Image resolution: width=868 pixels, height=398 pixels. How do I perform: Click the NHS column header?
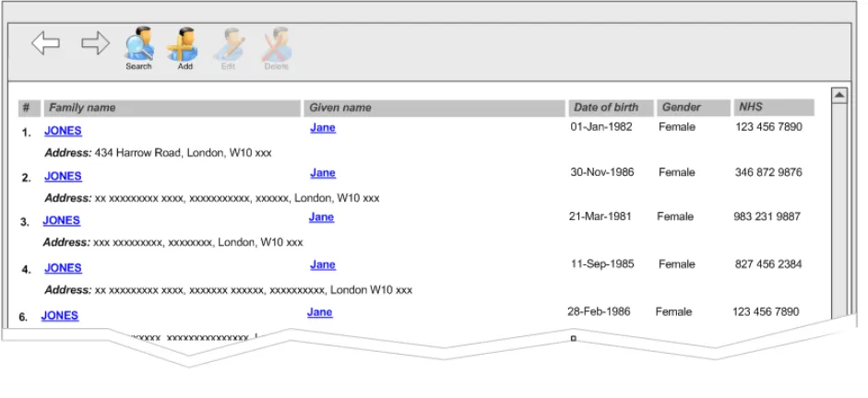click(x=773, y=108)
